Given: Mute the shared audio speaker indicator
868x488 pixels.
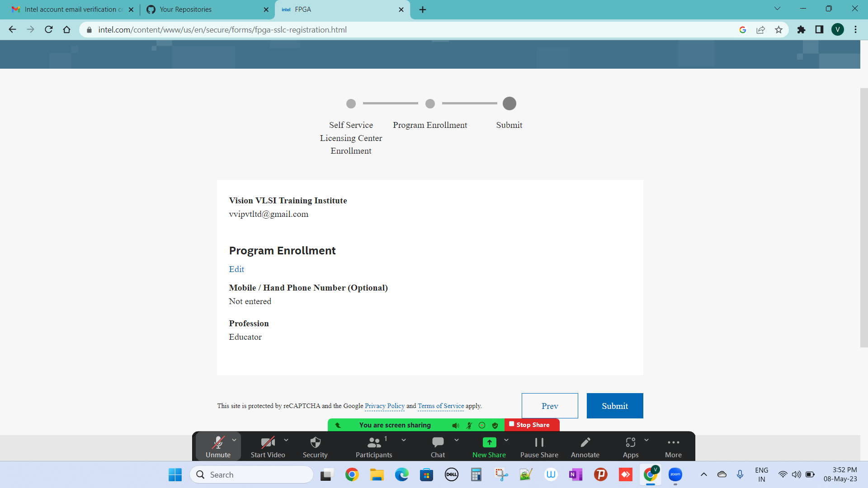Looking at the screenshot, I should [455, 425].
